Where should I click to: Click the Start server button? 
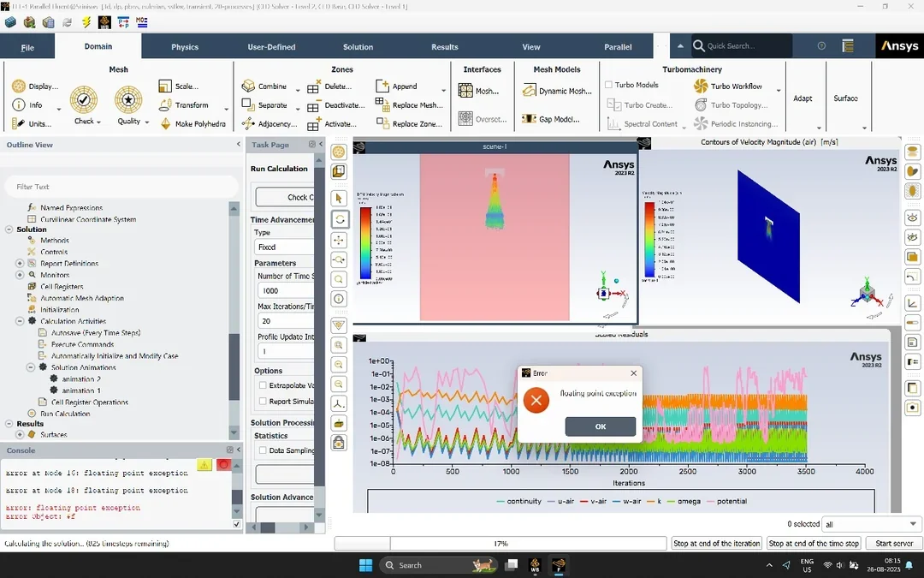894,543
